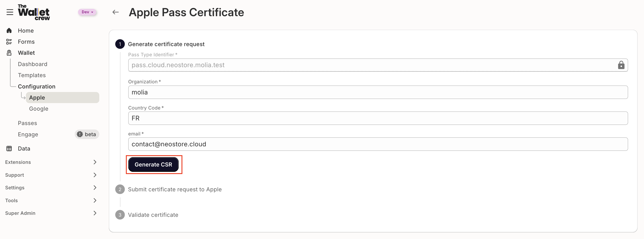The height and width of the screenshot is (239, 644).
Task: Open the hamburger navigation menu
Action: click(10, 12)
